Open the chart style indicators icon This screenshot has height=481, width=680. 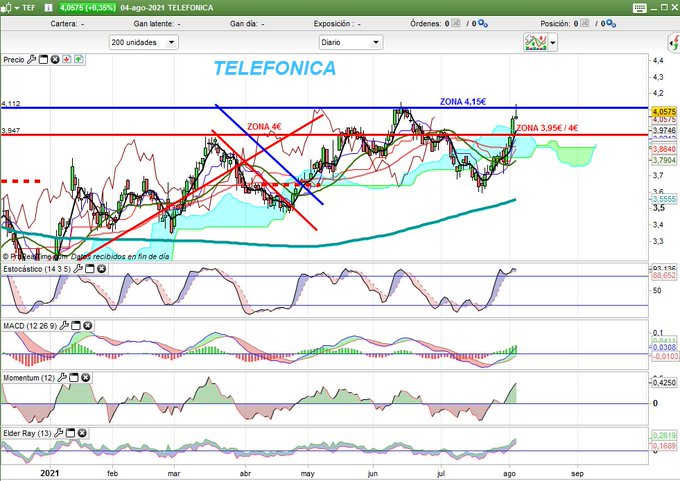[536, 43]
